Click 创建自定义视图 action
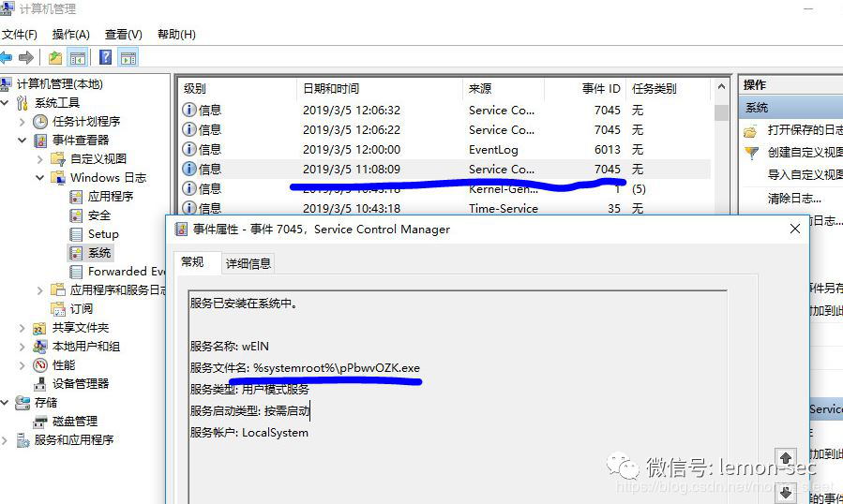This screenshot has height=504, width=843. click(805, 153)
